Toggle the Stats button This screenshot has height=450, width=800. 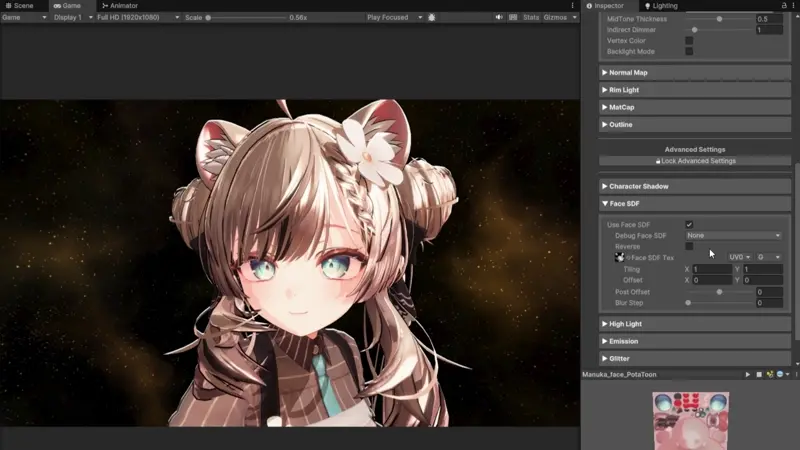(531, 17)
